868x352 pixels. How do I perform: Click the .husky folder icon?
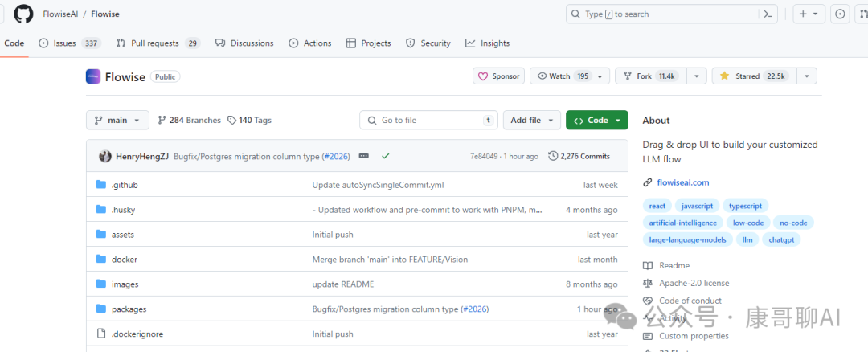(x=100, y=210)
